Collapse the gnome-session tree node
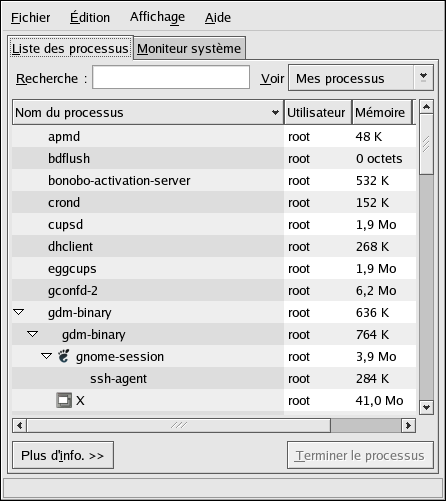This screenshot has width=446, height=501. coord(47,356)
